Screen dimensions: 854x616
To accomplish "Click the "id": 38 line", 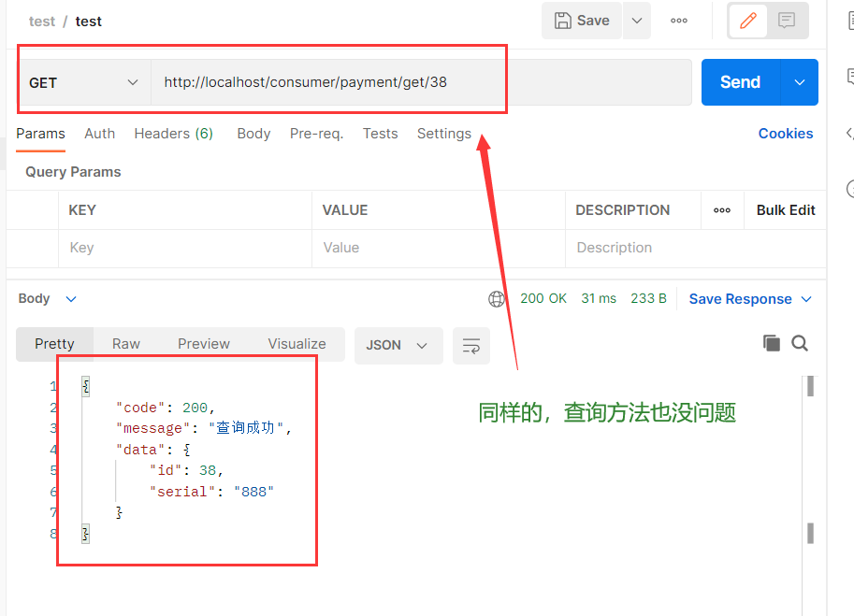I will [x=186, y=471].
